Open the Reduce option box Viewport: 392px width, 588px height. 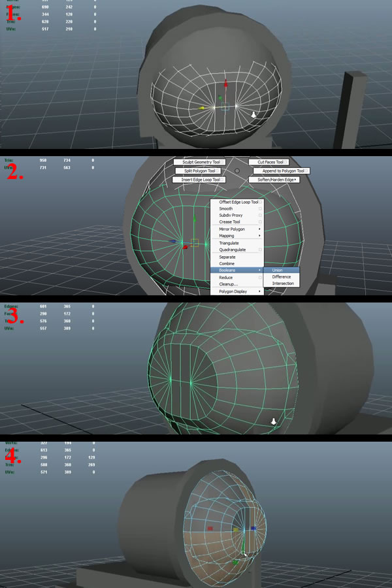tap(260, 278)
